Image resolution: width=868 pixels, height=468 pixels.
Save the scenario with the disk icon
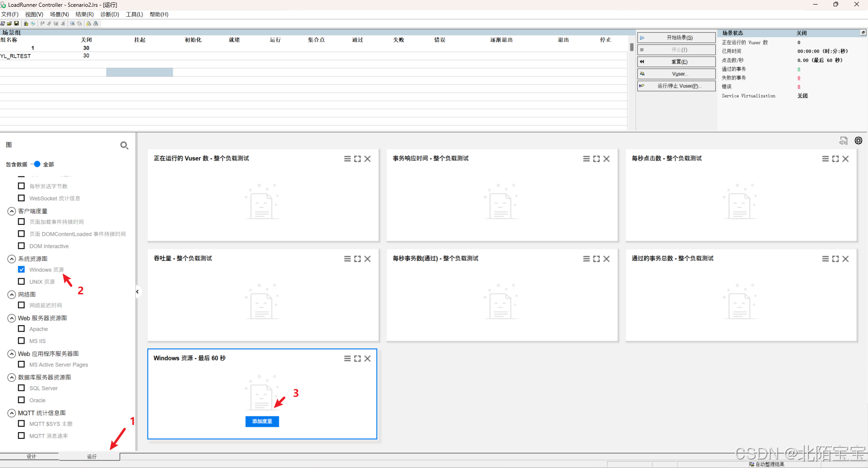coord(16,24)
